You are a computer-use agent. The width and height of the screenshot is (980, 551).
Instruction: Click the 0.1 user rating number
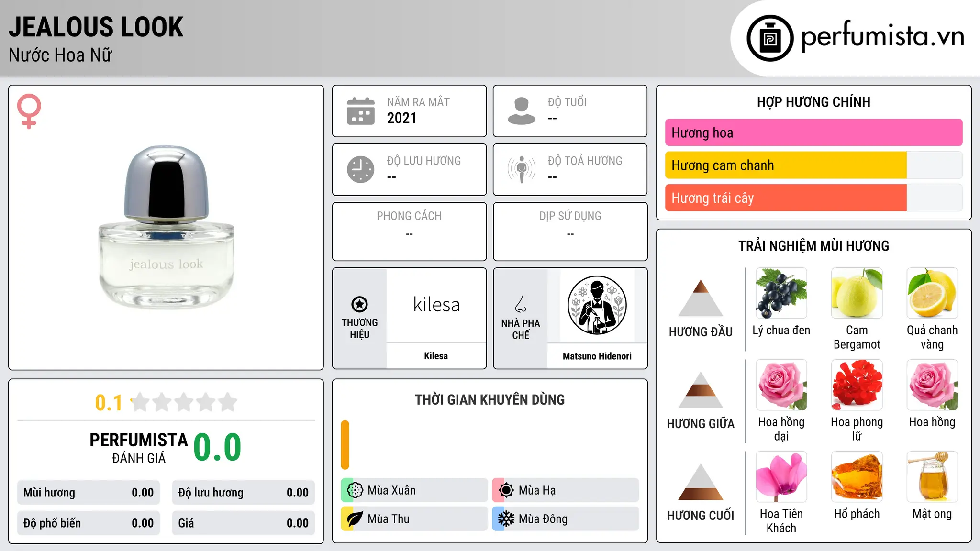109,403
